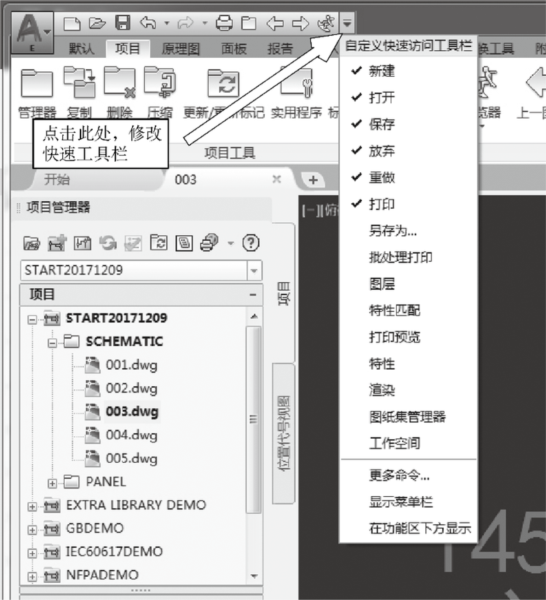Select 图纸集管理器 menu entry
This screenshot has width=546, height=600.
408,417
